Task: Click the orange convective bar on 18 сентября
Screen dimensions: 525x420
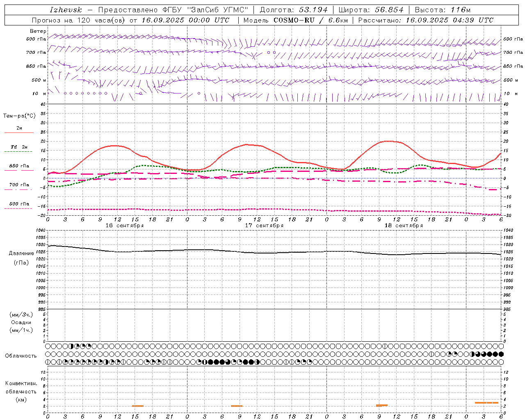Action: coord(382,405)
